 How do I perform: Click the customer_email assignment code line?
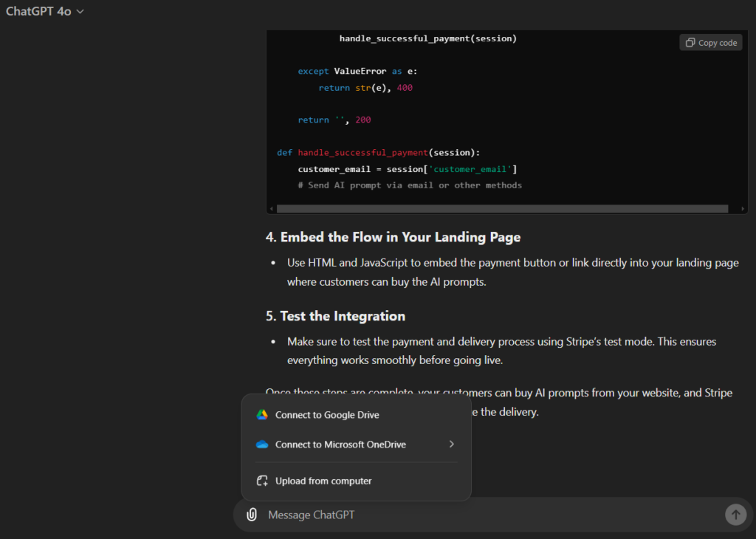(408, 169)
